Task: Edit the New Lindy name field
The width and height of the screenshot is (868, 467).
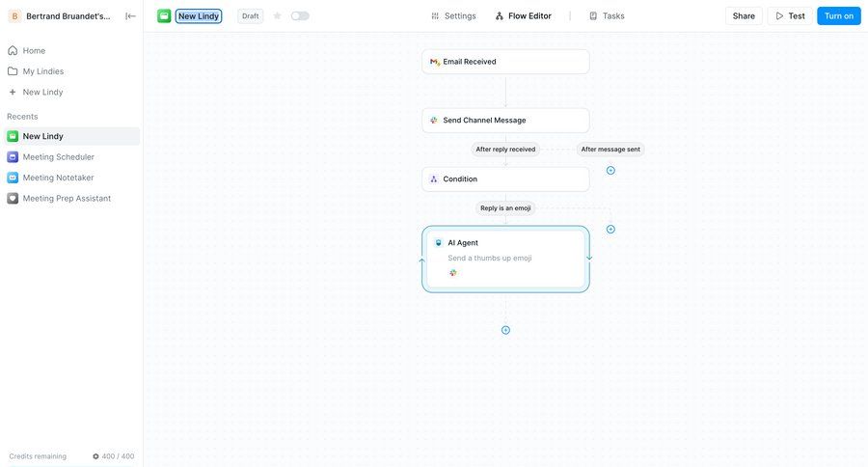Action: [199, 16]
